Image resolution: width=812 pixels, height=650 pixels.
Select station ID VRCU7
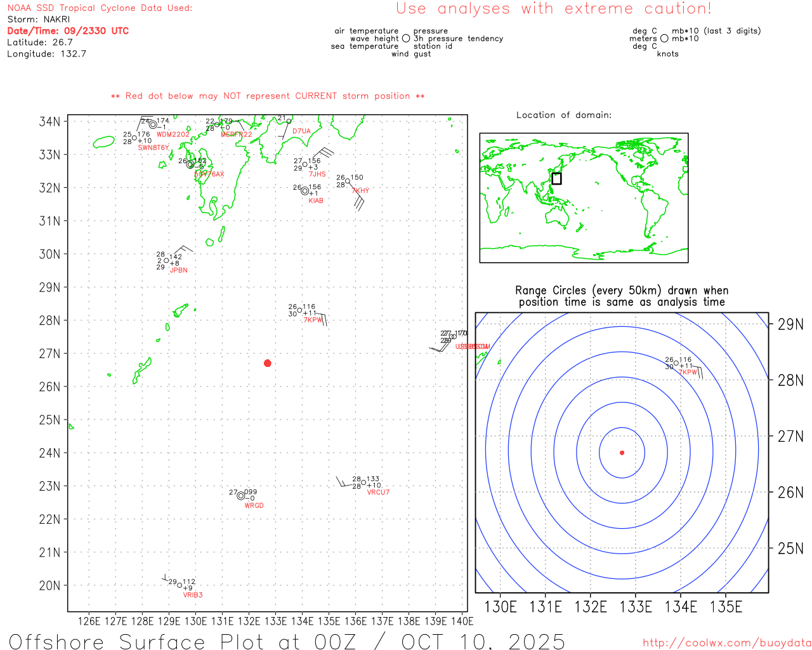(x=378, y=493)
